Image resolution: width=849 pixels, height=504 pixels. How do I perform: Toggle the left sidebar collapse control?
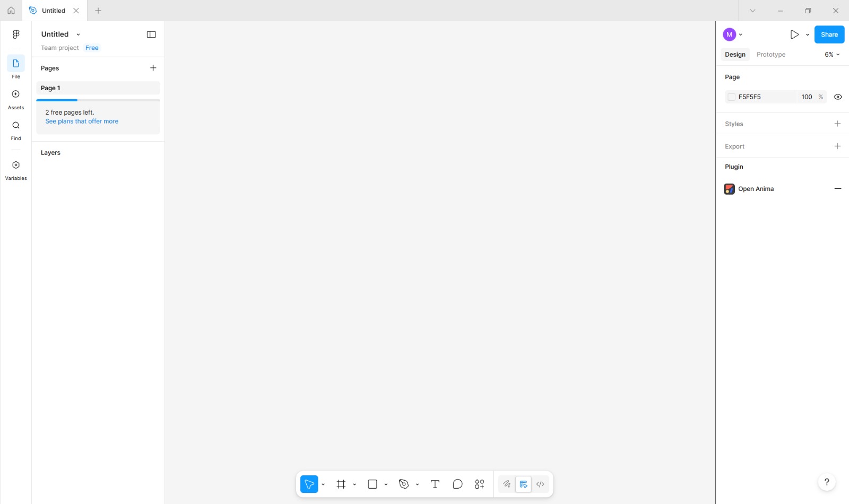tap(151, 34)
